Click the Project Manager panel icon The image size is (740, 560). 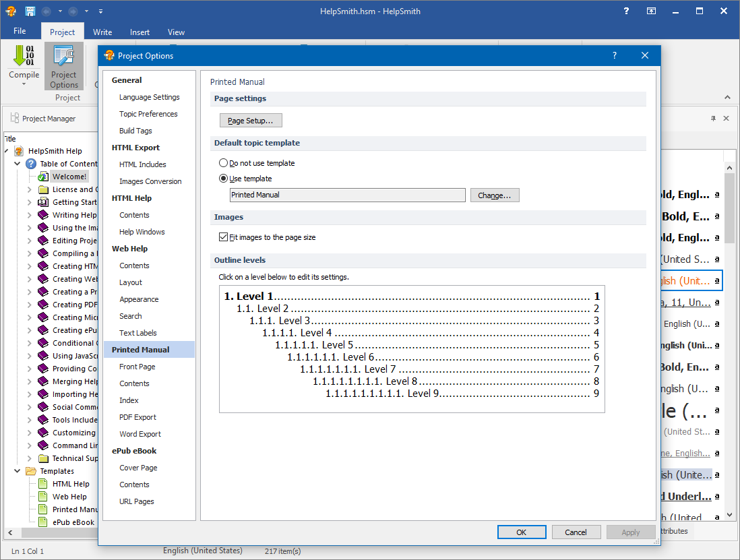click(x=15, y=119)
